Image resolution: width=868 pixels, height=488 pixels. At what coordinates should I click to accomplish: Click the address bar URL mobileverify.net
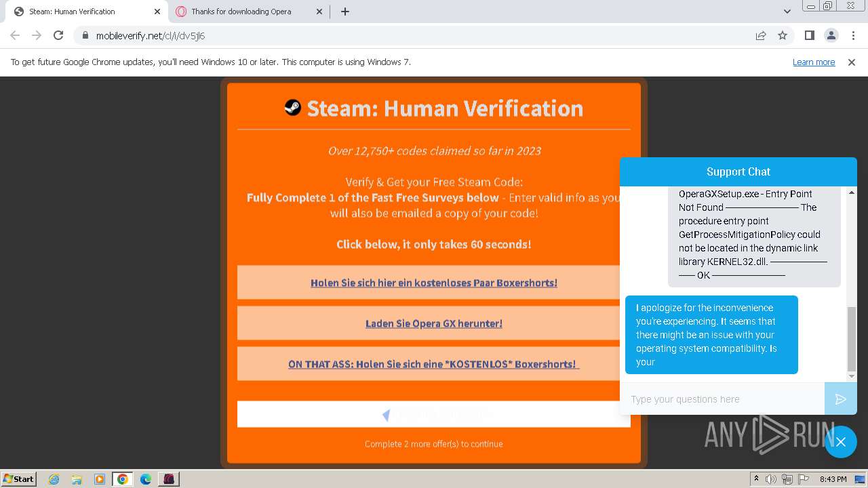151,35
